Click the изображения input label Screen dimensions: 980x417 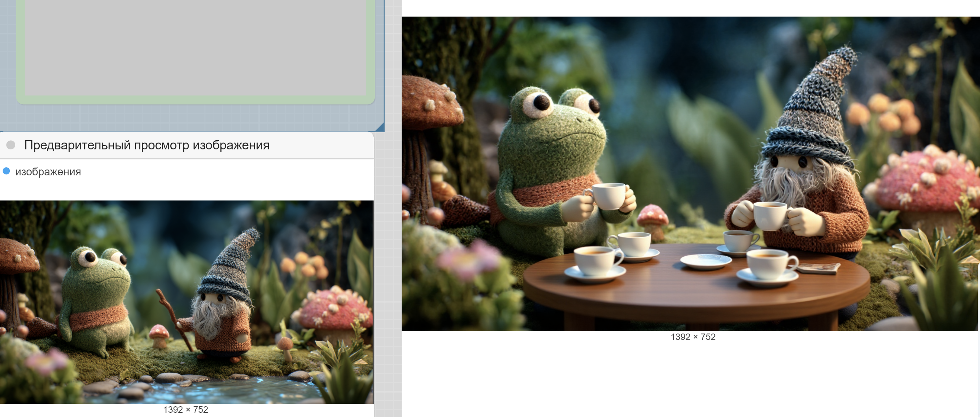pos(48,172)
